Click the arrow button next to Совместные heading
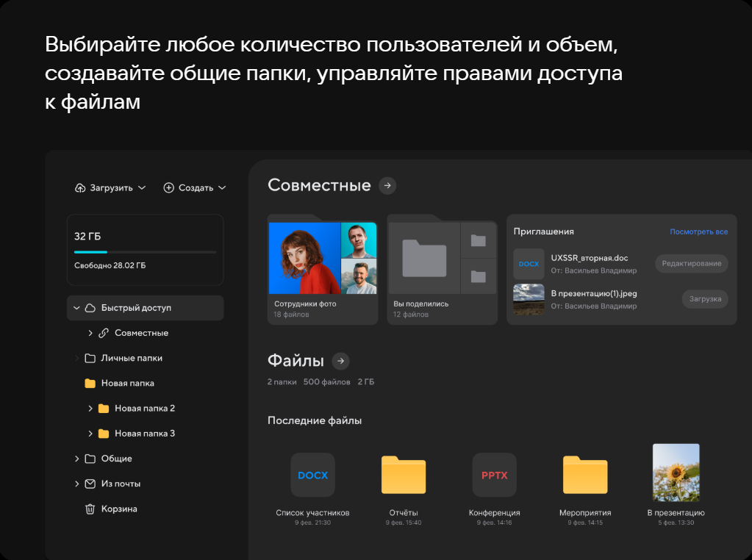The height and width of the screenshot is (560, 752). coord(387,185)
